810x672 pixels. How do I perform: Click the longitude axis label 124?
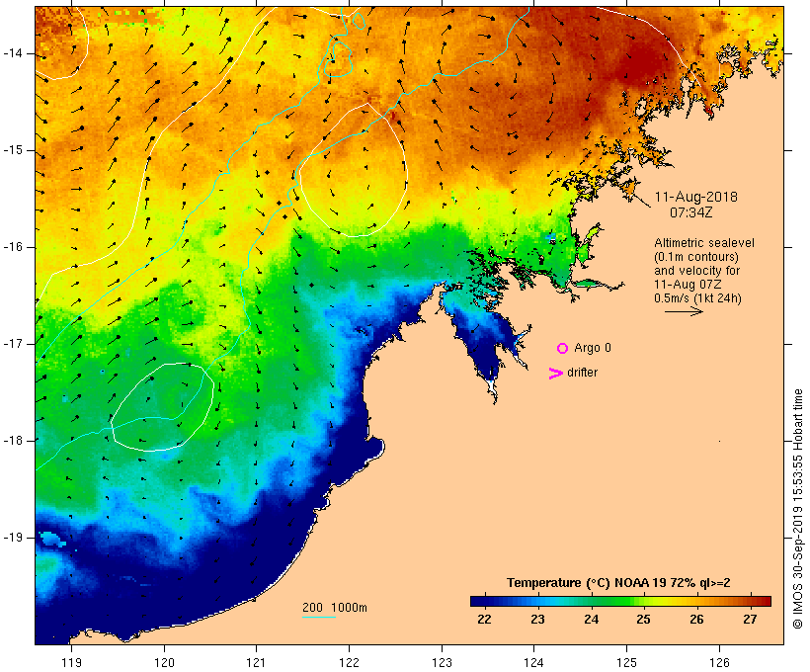534,662
